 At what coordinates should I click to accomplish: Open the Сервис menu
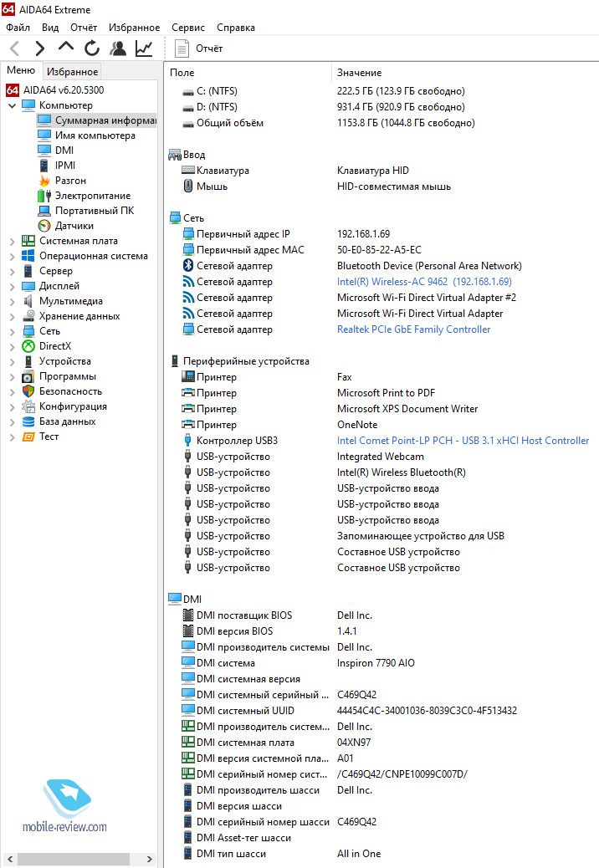(188, 27)
